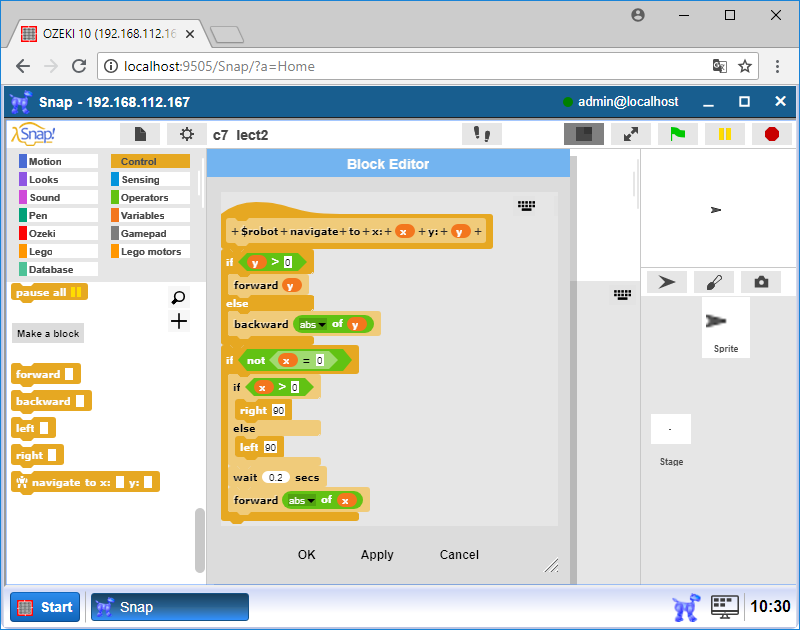Click the Block Editor keyboard entry icon
The width and height of the screenshot is (800, 630).
[x=527, y=206]
